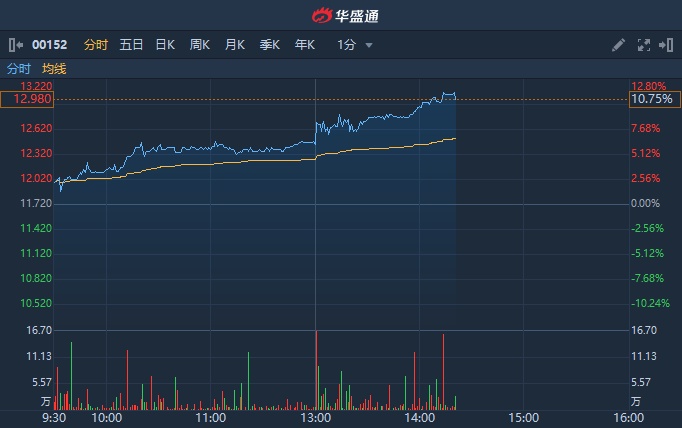Click the 华盛通 logo icon

tap(321, 15)
